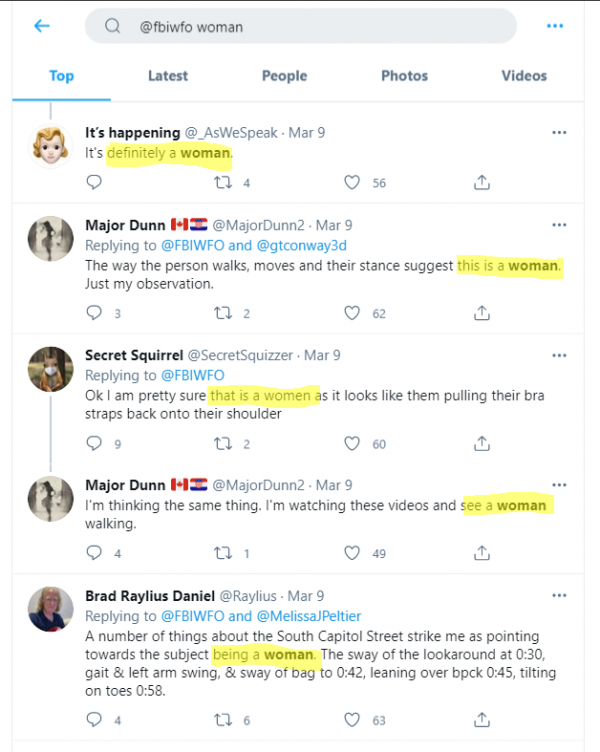Retweet the It's happening tweet
This screenshot has width=600, height=752.
pos(224,183)
